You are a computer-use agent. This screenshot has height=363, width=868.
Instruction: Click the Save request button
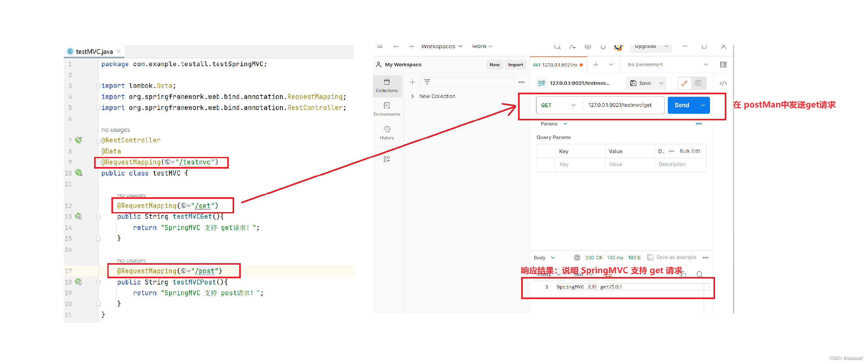point(641,83)
